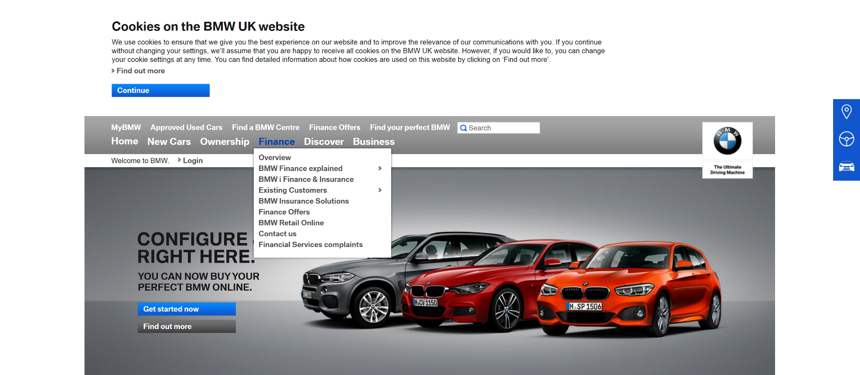Expand BMW Finance explained submenu arrow
Screen dimensions: 860x375
[380, 168]
